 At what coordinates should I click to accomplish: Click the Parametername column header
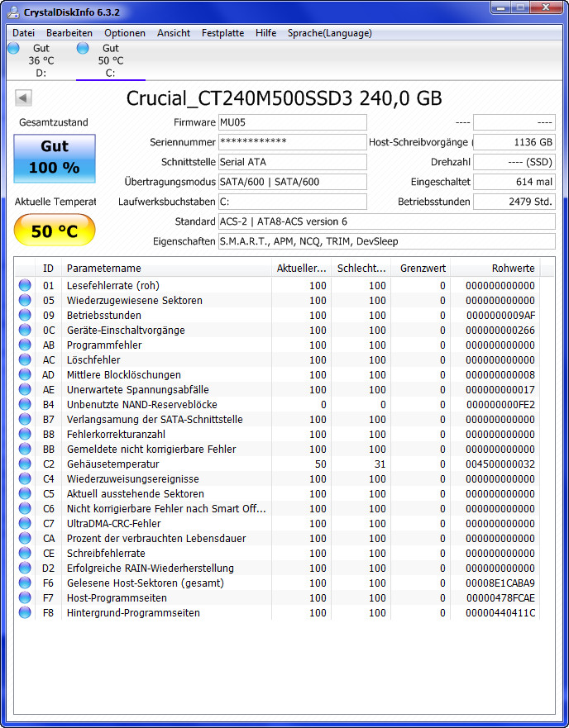coord(166,269)
